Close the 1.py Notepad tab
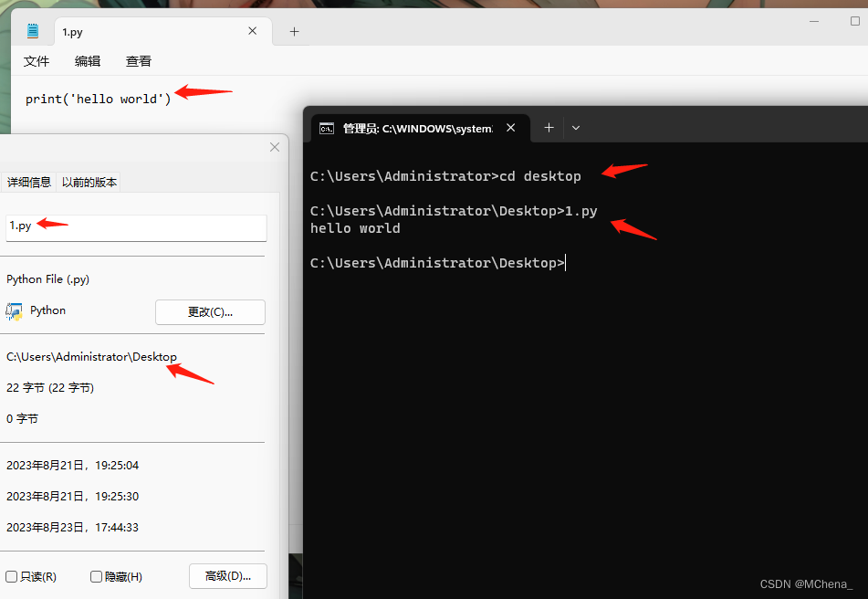The width and height of the screenshot is (868, 599). [253, 31]
